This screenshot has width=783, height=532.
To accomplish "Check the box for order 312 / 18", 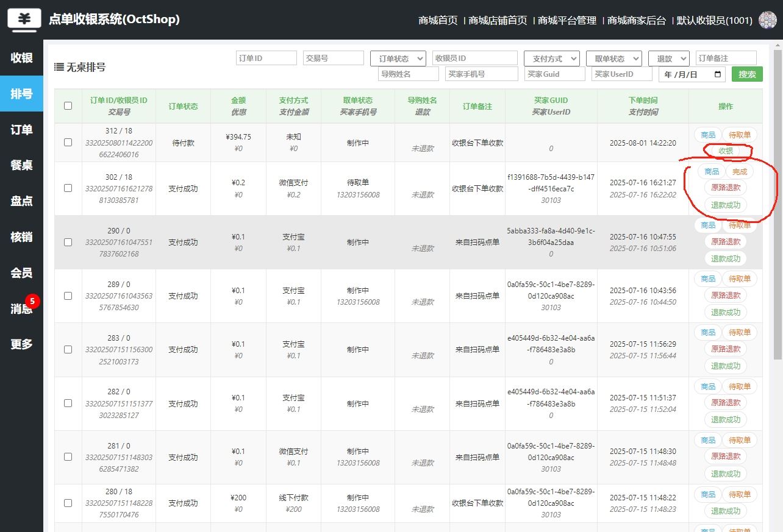I will tap(68, 142).
